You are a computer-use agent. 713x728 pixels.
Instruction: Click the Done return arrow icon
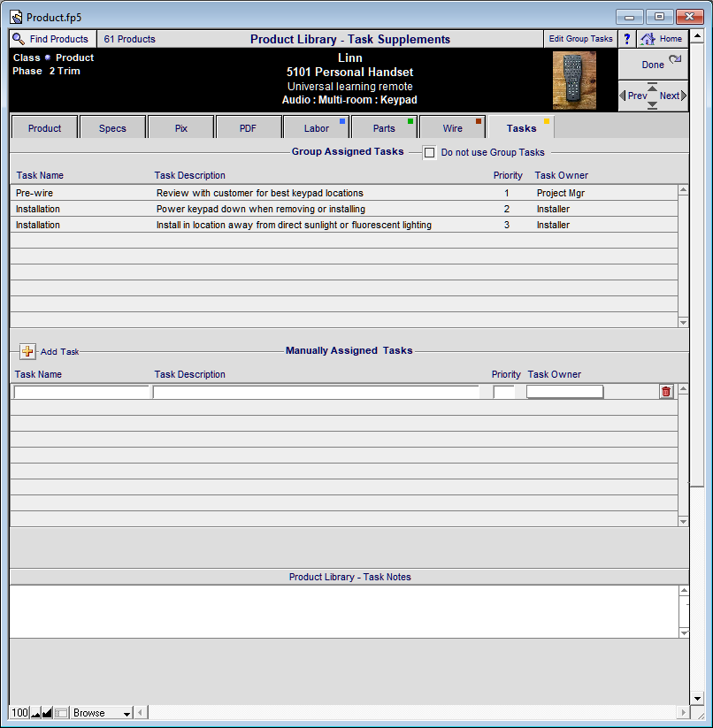(675, 59)
